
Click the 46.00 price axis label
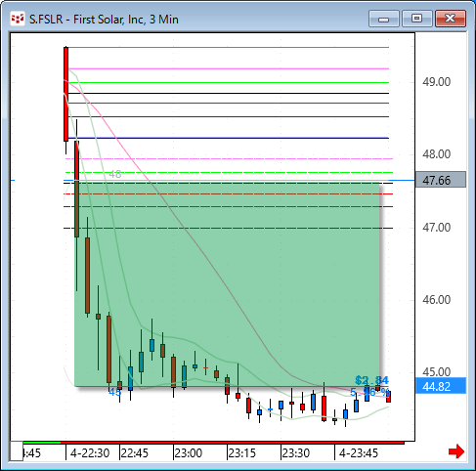pos(437,300)
